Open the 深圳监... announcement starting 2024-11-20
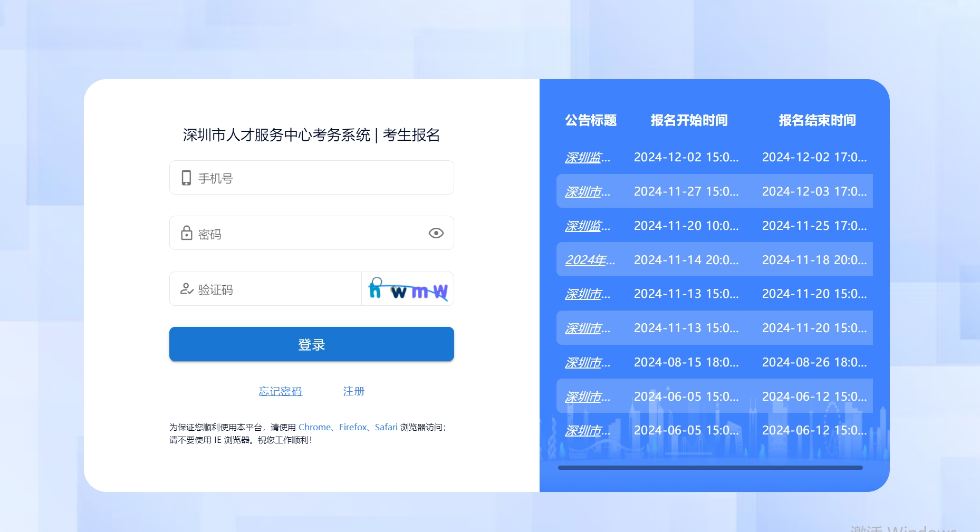Image resolution: width=980 pixels, height=532 pixels. pos(587,226)
